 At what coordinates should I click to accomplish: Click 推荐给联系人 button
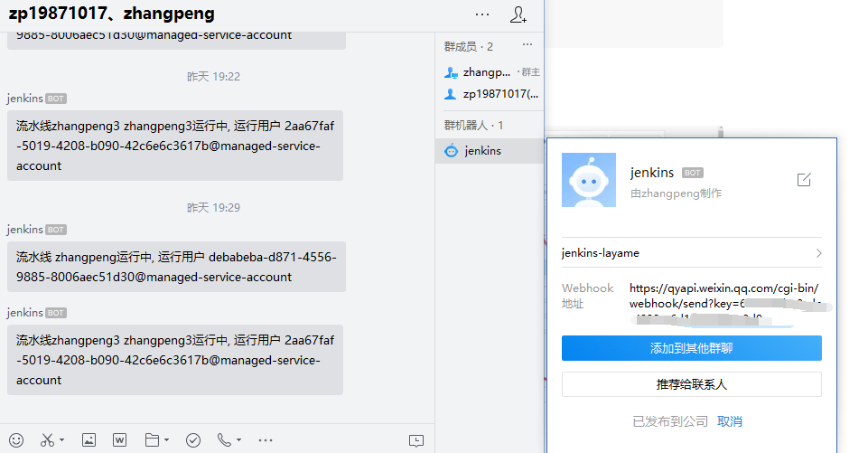point(691,384)
